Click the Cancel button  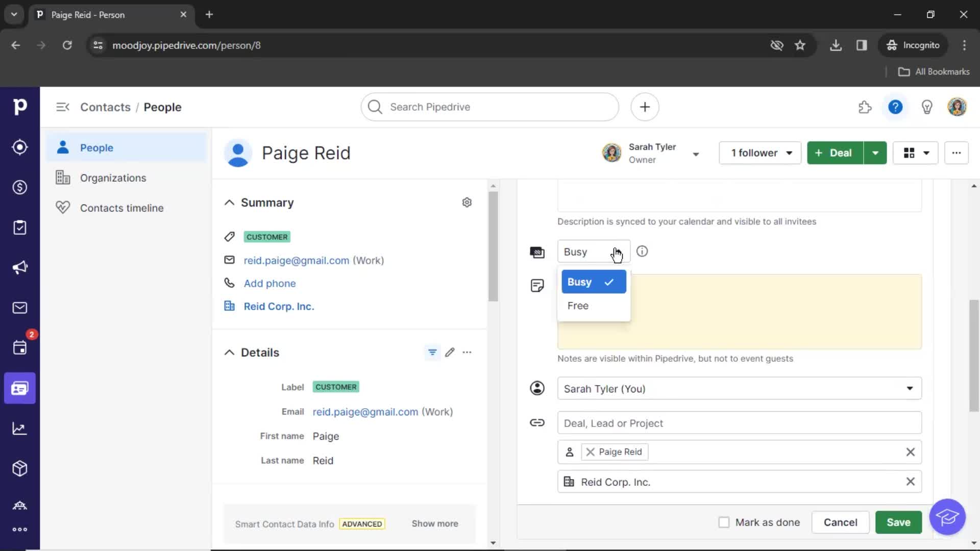pos(840,522)
